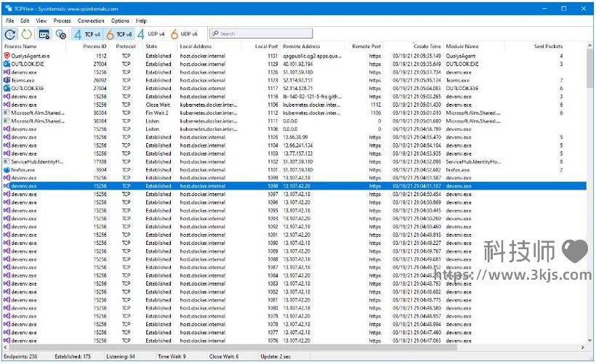Sort by Module Name column header
Image resolution: width=596 pixels, height=364 pixels.
click(462, 46)
